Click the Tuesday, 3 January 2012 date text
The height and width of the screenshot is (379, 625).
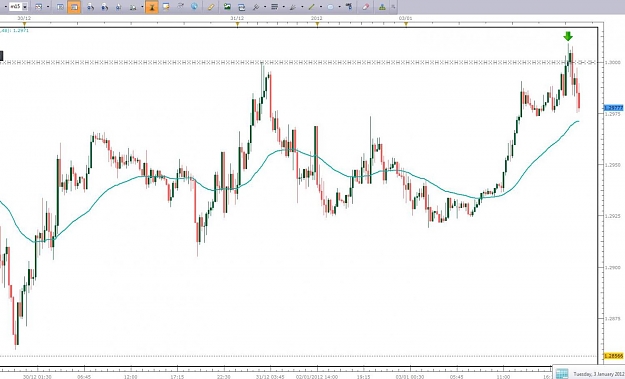pos(598,374)
